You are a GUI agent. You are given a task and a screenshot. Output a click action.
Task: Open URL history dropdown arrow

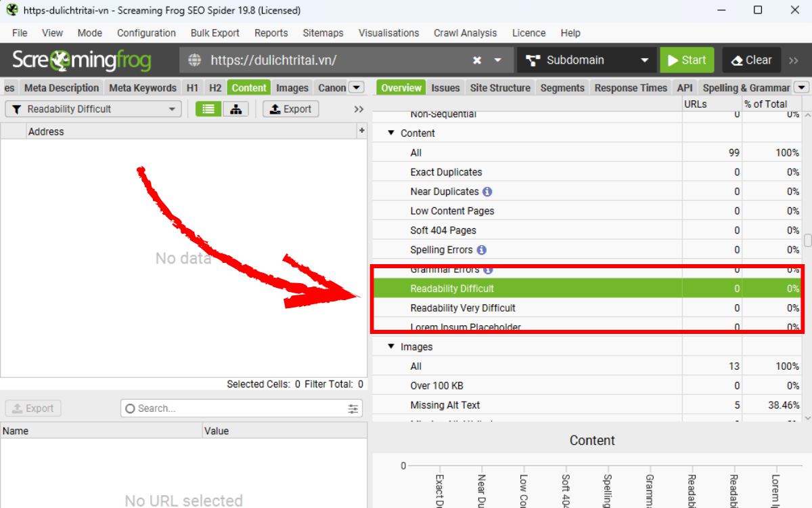498,60
